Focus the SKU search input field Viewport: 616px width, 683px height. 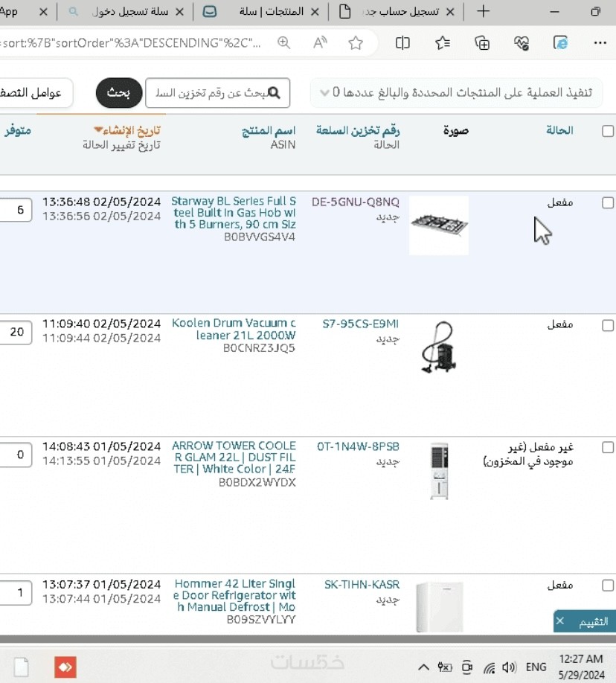tap(217, 93)
